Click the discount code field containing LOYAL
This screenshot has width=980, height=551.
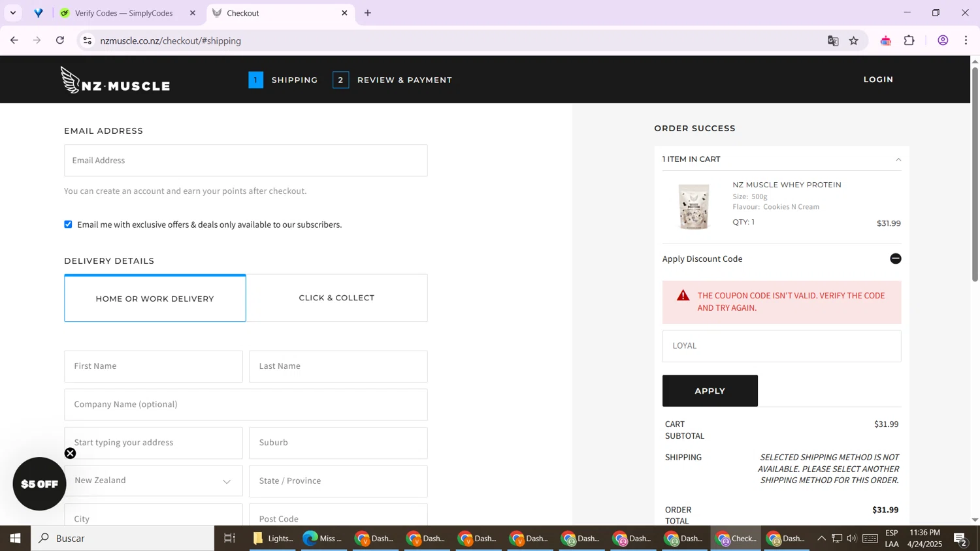781,346
